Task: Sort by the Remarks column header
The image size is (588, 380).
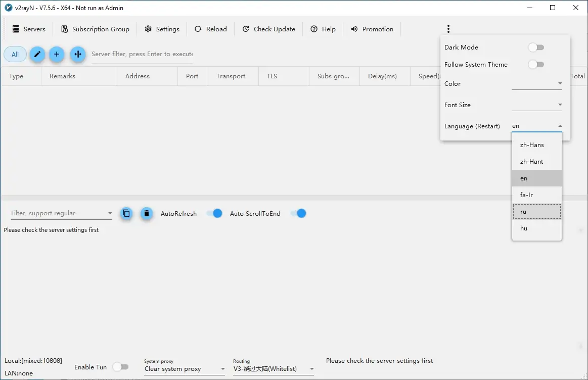Action: point(79,76)
